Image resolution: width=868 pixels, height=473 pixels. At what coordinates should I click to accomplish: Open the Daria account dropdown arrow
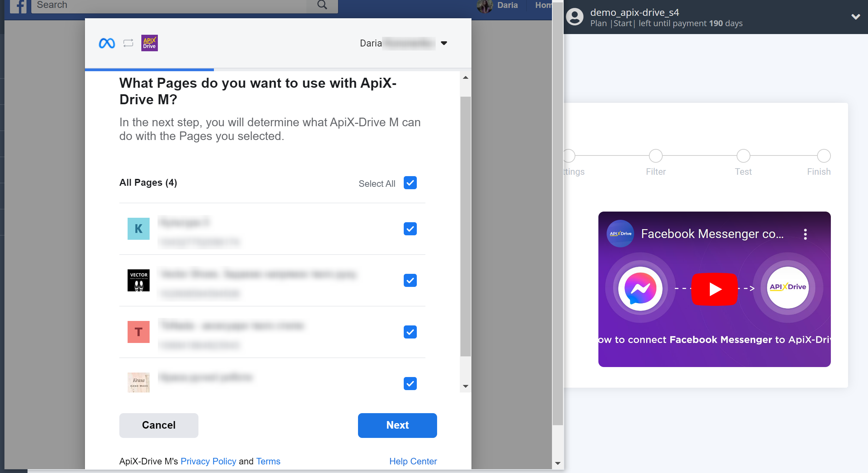coord(444,43)
